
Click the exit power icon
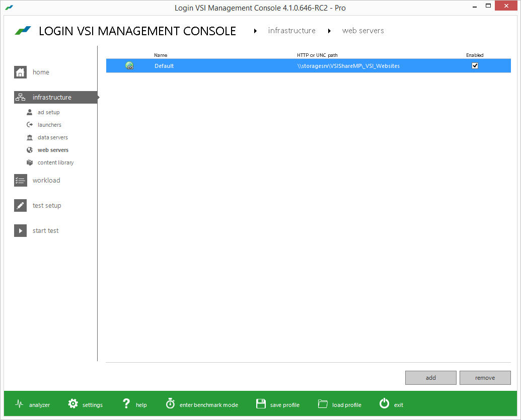tap(384, 403)
